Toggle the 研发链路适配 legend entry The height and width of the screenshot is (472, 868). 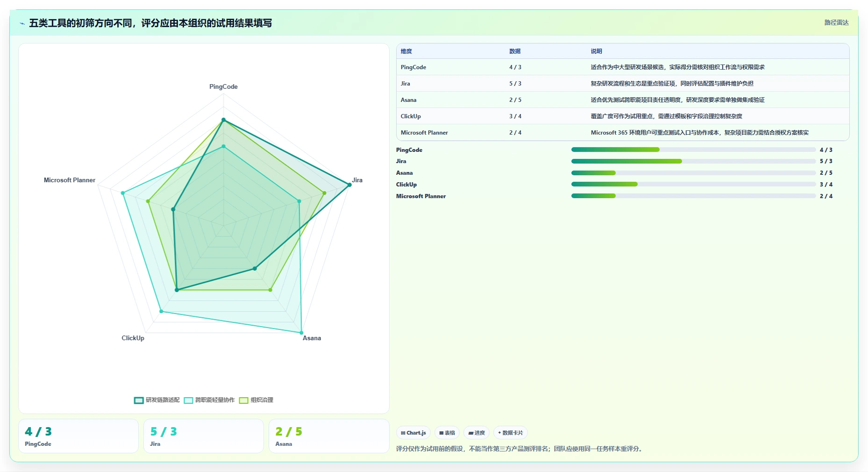[157, 400]
